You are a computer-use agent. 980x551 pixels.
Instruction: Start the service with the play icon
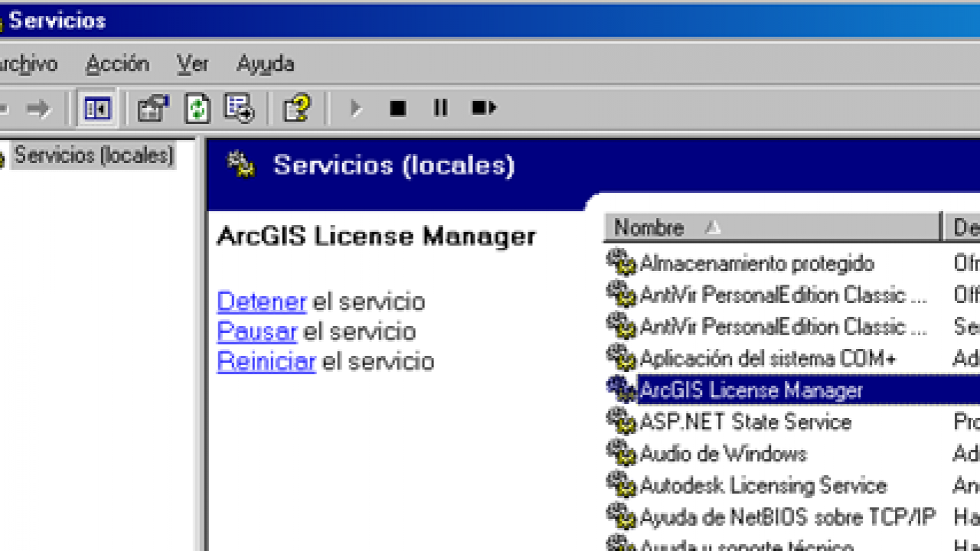pos(355,108)
